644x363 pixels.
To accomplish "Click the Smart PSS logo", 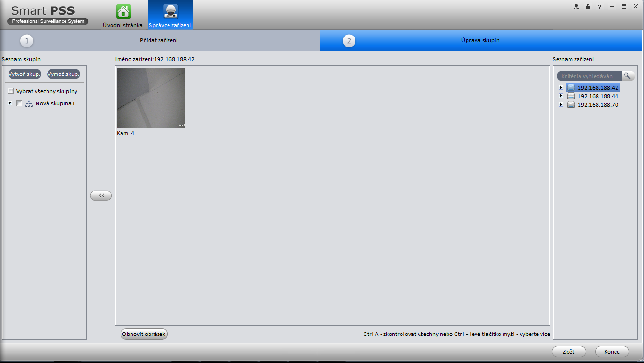I will (x=48, y=15).
